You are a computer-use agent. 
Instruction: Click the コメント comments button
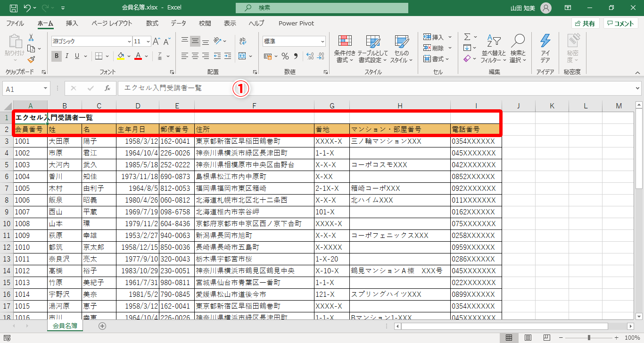pyautogui.click(x=620, y=24)
